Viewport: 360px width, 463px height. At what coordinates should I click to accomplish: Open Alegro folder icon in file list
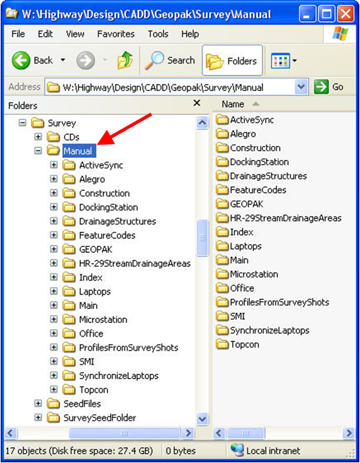[x=222, y=134]
